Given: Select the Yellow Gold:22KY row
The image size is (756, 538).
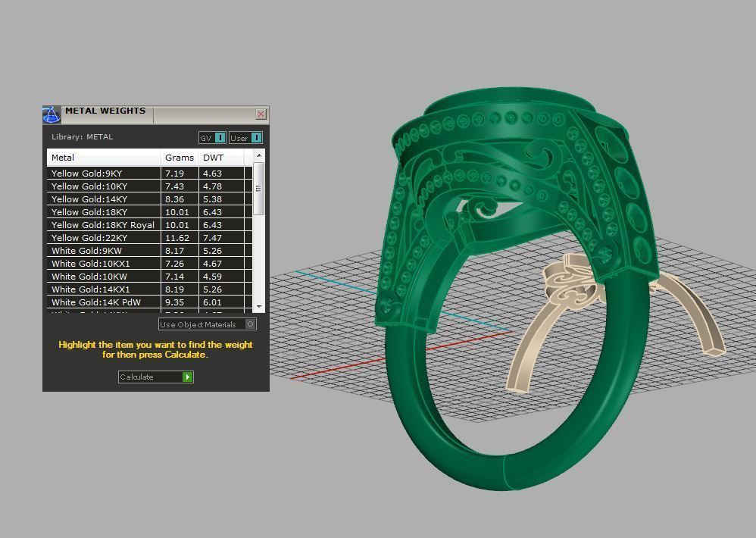Looking at the screenshot, I should point(149,238).
